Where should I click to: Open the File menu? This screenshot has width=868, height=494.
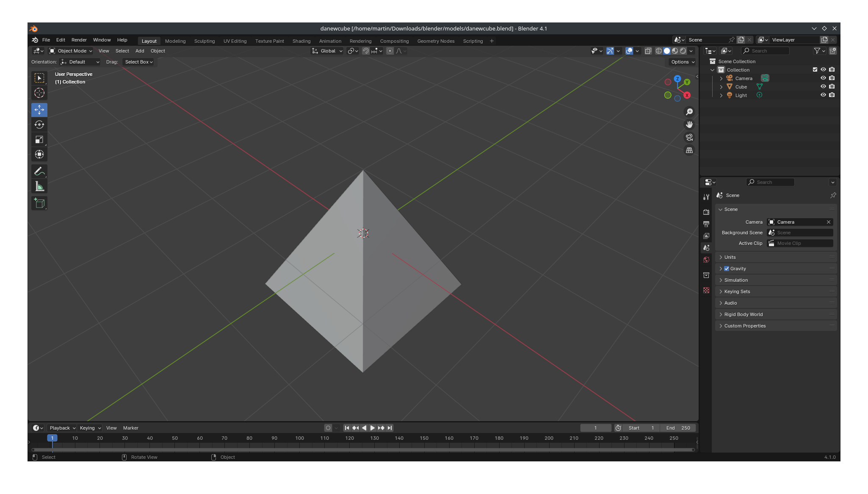(x=46, y=40)
